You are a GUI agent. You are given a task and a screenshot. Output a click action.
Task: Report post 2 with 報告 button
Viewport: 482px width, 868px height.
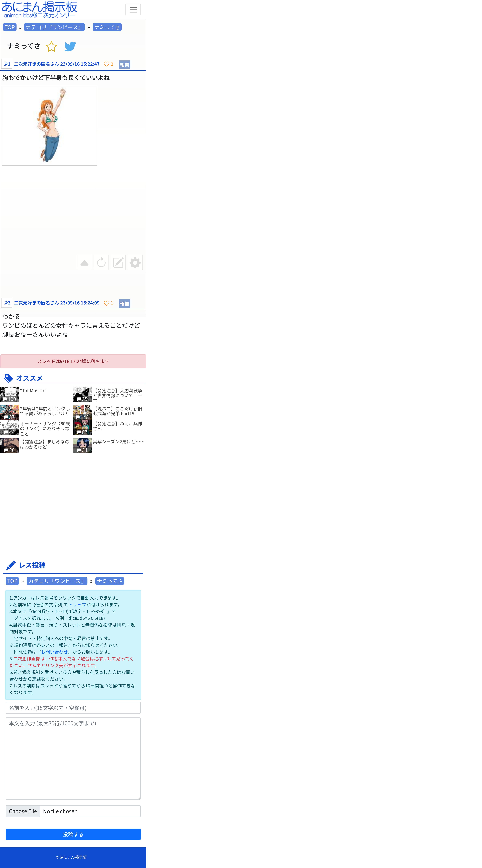click(124, 304)
